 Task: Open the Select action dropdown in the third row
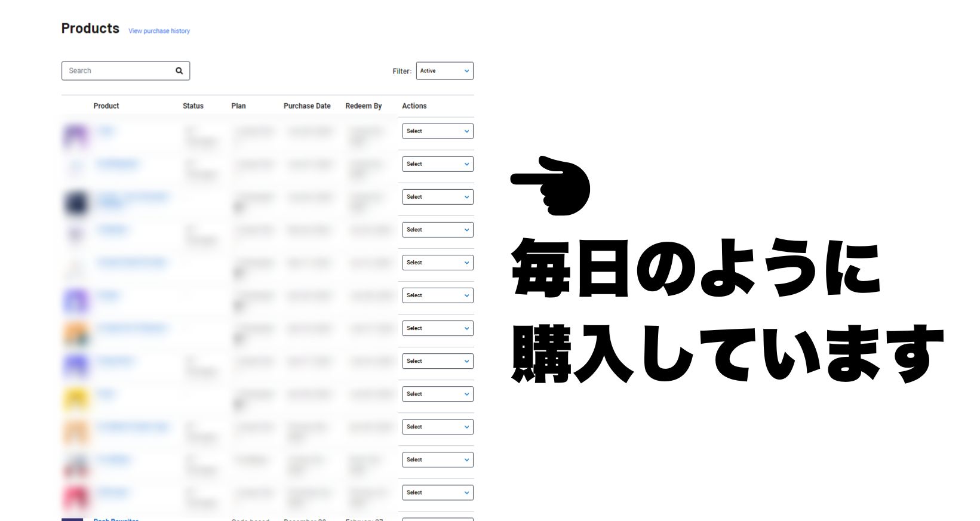pos(437,197)
